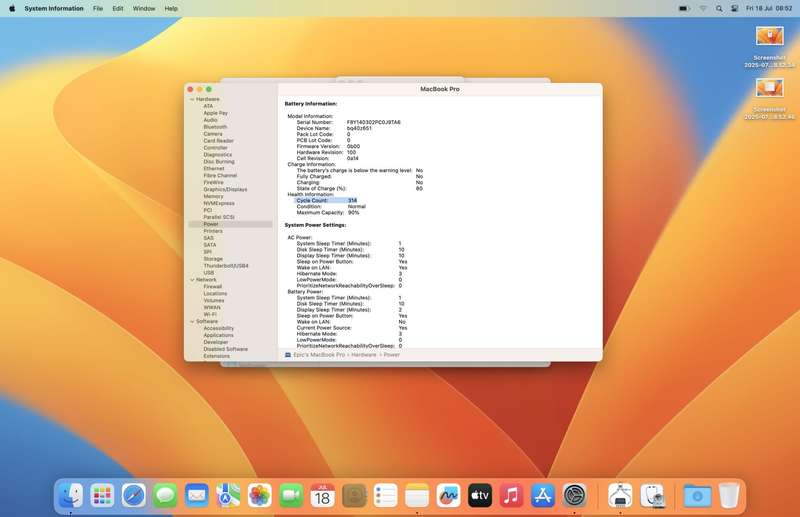Open the Messages app in dock
Image resolution: width=800 pixels, height=517 pixels.
coord(165,495)
